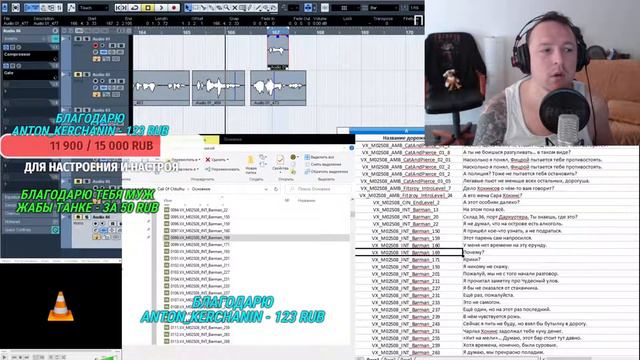Toggle the Cycle loop transport button
640x360 pixels.
click(x=134, y=8)
